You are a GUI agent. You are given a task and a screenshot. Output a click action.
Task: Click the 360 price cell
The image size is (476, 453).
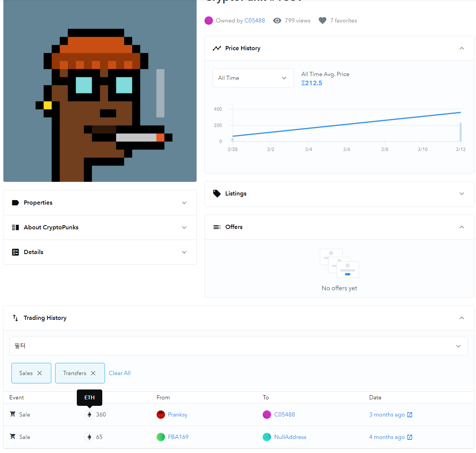[x=101, y=415]
